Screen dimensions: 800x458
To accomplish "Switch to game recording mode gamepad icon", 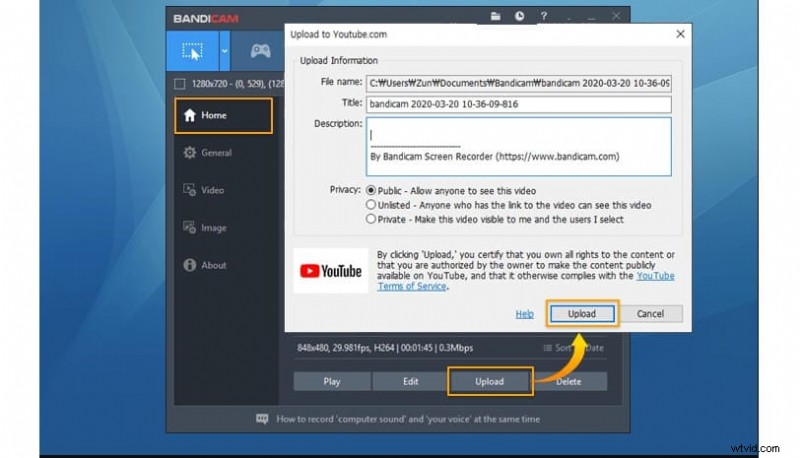I will 260,51.
